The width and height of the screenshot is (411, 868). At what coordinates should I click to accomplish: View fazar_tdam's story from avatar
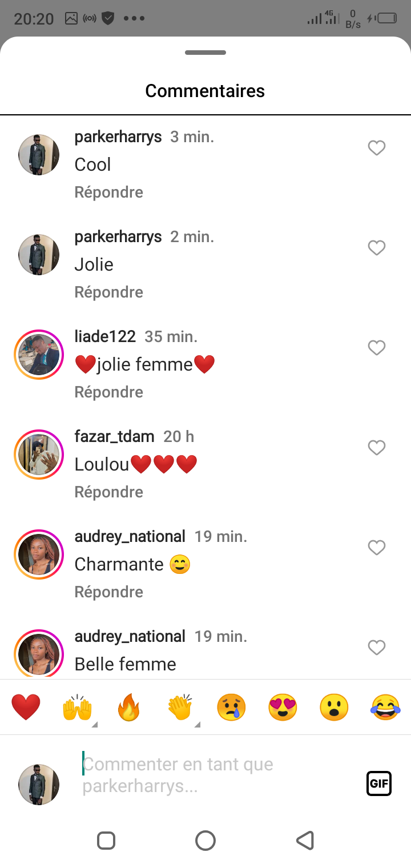(x=39, y=455)
